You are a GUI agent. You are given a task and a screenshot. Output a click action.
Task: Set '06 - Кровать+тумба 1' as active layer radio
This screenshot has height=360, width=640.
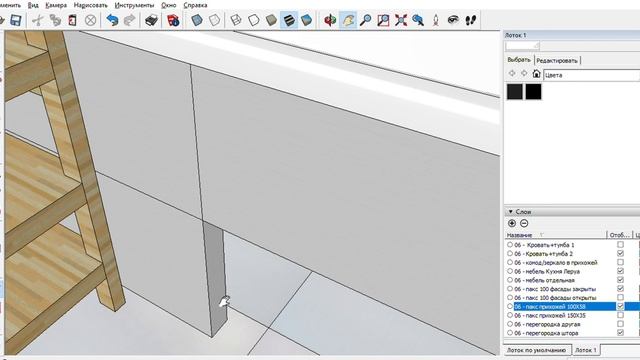[x=510, y=244]
